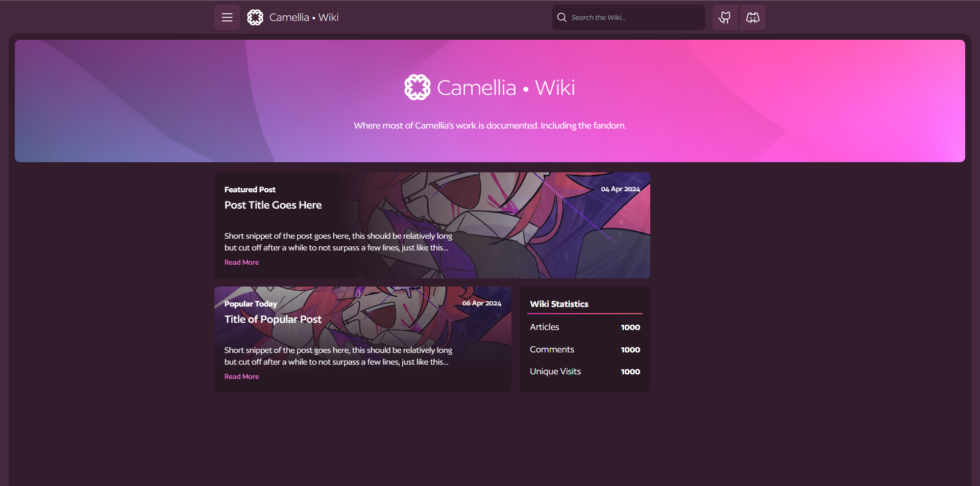
Task: Click the 'Popular Today' label
Action: [x=251, y=303]
